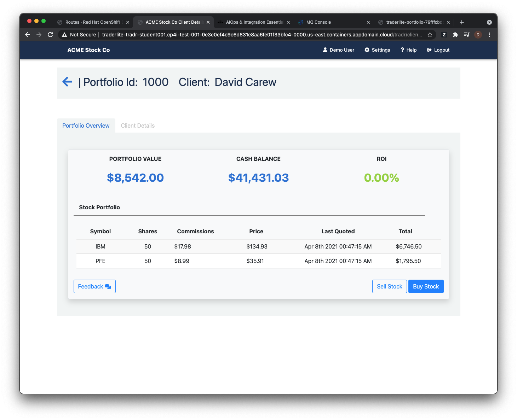
Task: Click the IBM total $6,746.50
Action: click(x=409, y=246)
